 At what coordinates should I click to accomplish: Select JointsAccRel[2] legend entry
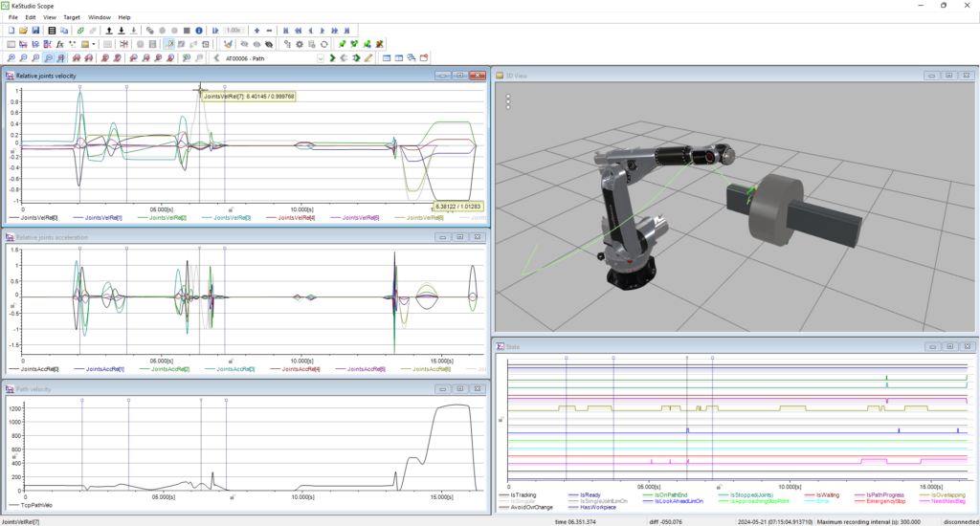(165, 369)
